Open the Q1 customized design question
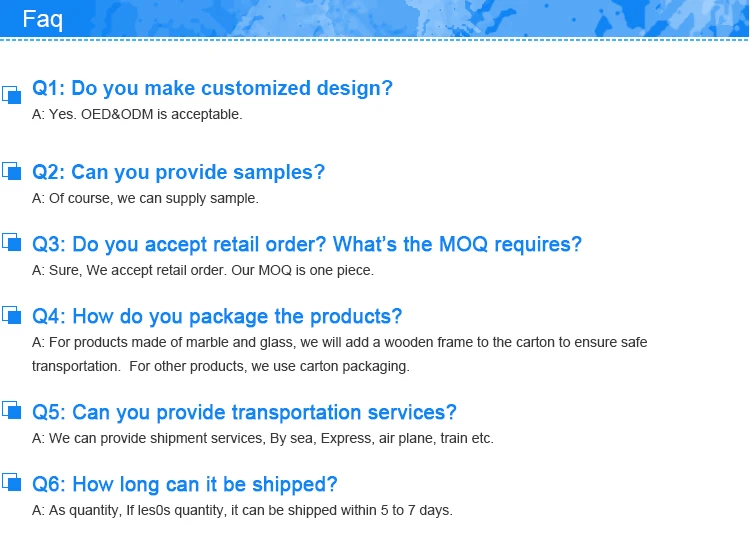This screenshot has width=750, height=552. pos(212,88)
